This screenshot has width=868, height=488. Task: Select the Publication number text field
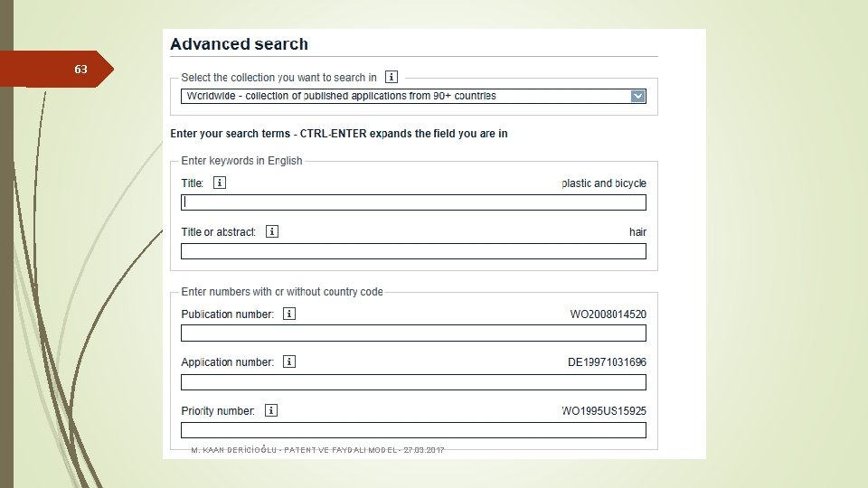(x=413, y=333)
